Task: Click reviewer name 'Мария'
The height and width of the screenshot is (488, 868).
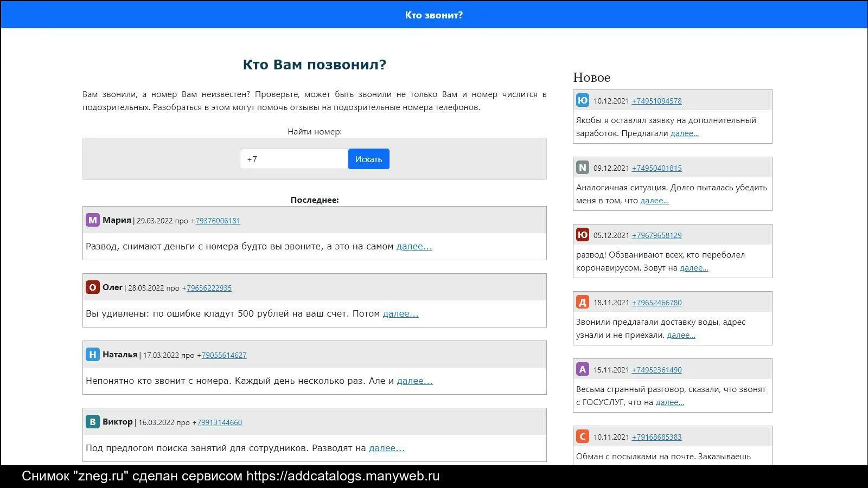Action: [x=117, y=220]
